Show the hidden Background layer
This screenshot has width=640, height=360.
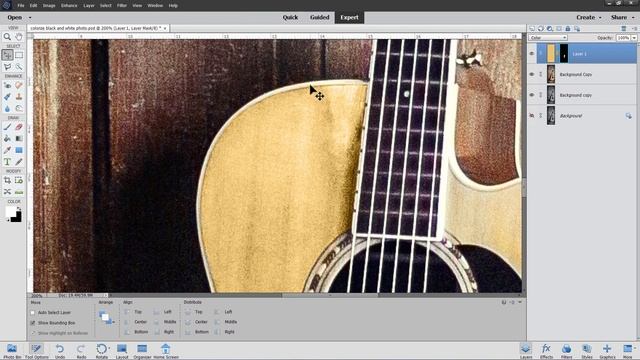[x=531, y=116]
